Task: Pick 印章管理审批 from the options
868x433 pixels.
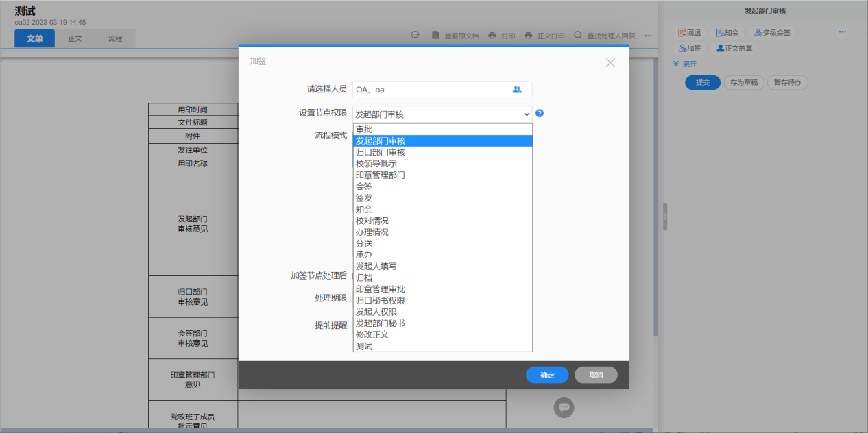Action: point(442,289)
